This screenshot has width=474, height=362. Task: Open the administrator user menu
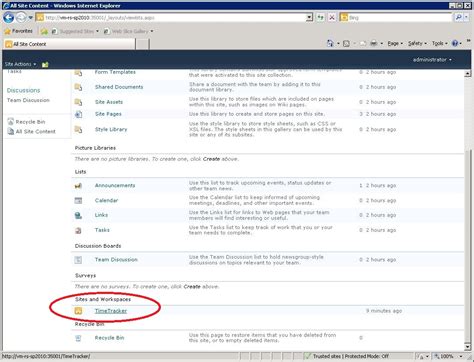432,60
